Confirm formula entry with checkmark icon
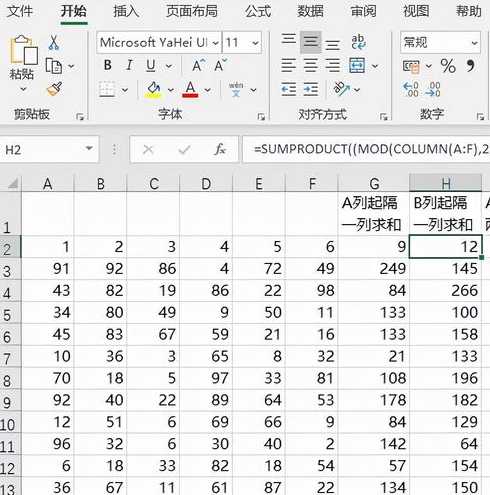 (x=184, y=150)
